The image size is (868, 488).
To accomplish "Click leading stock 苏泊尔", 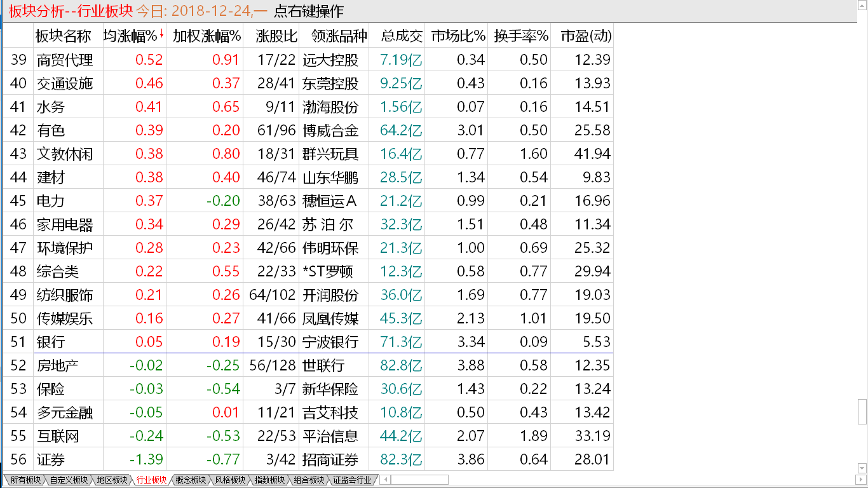I will pyautogui.click(x=328, y=224).
